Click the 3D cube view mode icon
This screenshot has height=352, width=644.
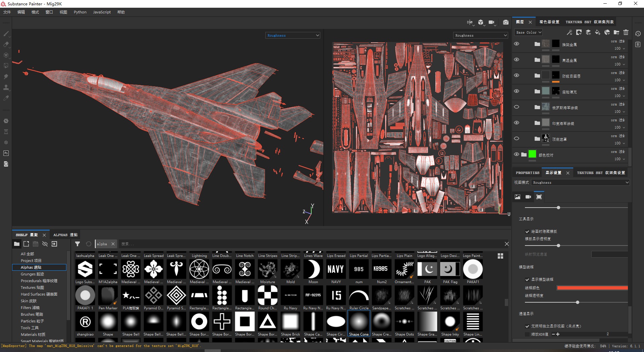[x=481, y=22]
